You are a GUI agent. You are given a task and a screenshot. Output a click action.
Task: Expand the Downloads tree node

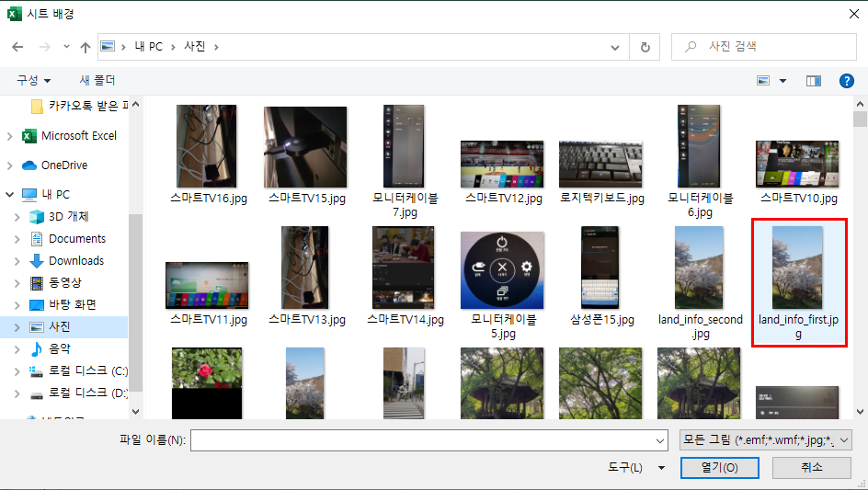(x=17, y=261)
